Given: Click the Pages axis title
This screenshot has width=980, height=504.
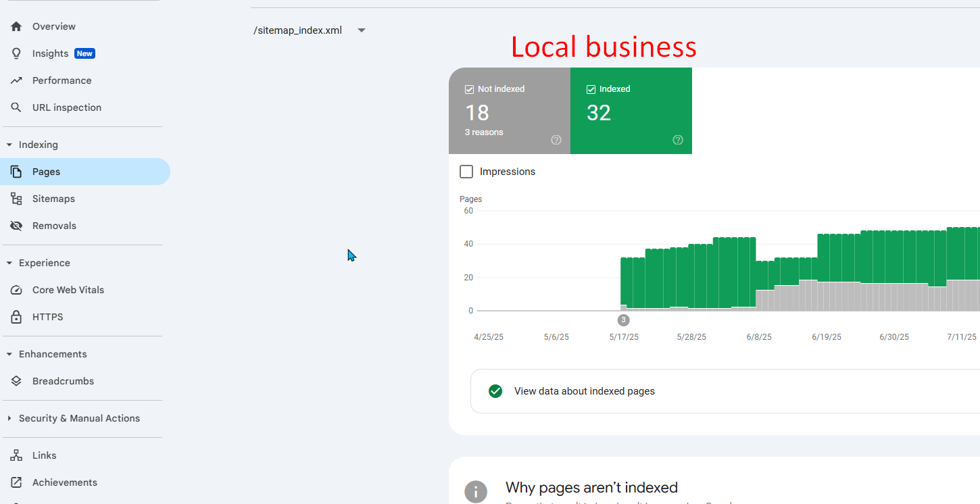Looking at the screenshot, I should click(471, 199).
